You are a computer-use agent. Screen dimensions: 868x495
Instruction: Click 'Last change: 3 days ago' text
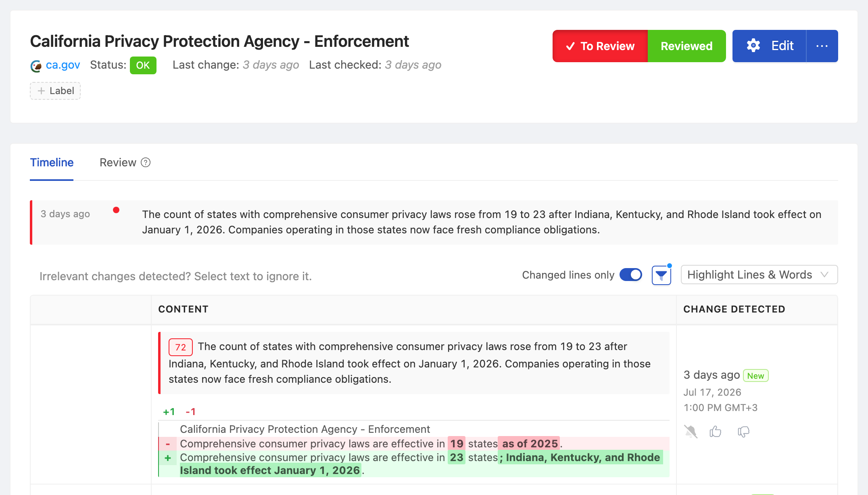pyautogui.click(x=236, y=65)
